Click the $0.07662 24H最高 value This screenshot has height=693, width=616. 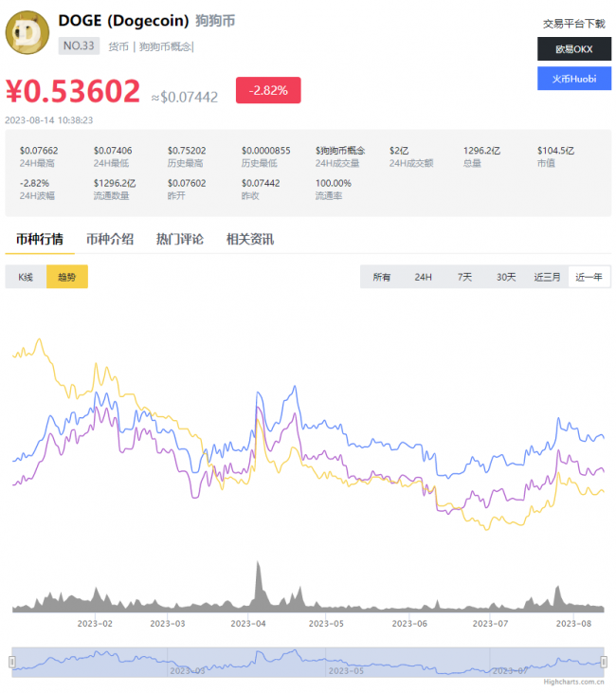pos(39,151)
